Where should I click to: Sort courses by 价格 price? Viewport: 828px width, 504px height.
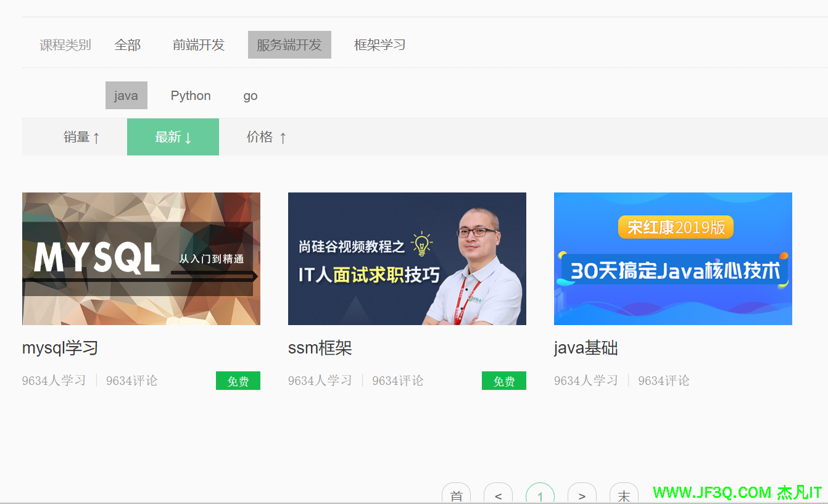pyautogui.click(x=266, y=137)
